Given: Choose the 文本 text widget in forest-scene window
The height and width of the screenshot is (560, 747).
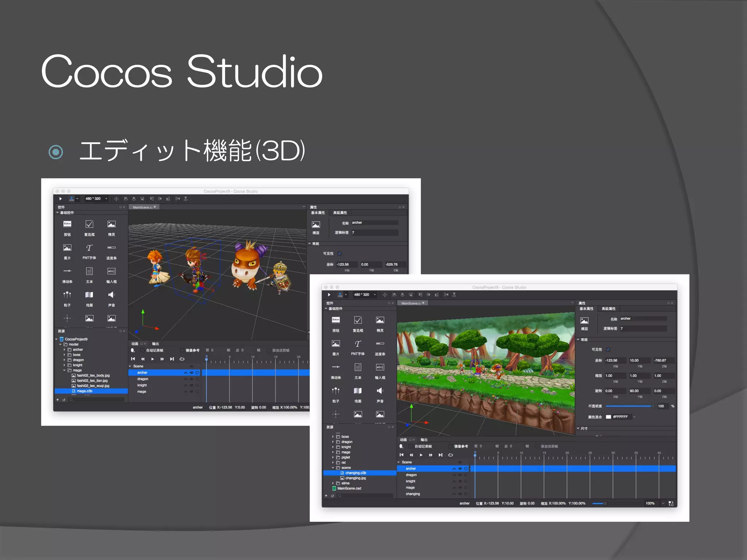Looking at the screenshot, I should point(358,367).
